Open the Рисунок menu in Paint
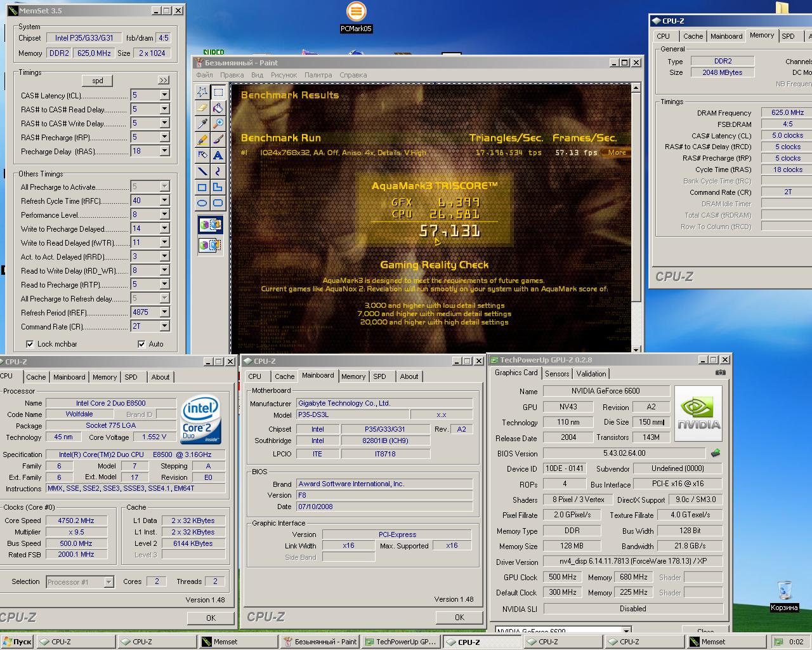This screenshot has height=650, width=812. point(284,75)
